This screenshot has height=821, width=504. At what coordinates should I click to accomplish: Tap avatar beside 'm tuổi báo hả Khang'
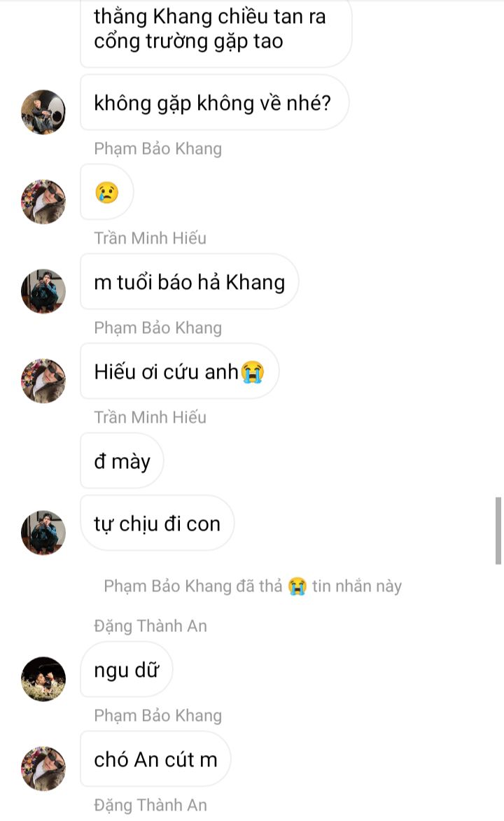[43, 291]
